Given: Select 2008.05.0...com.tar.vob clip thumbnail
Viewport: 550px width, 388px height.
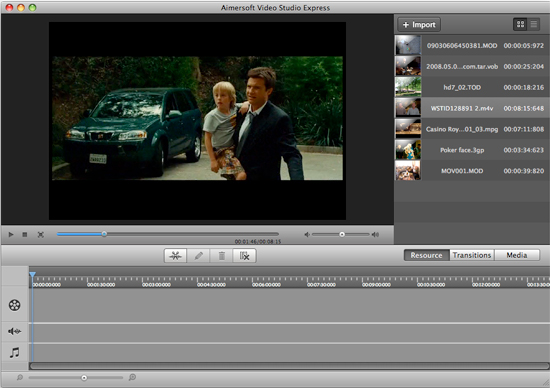Looking at the screenshot, I should click(408, 66).
